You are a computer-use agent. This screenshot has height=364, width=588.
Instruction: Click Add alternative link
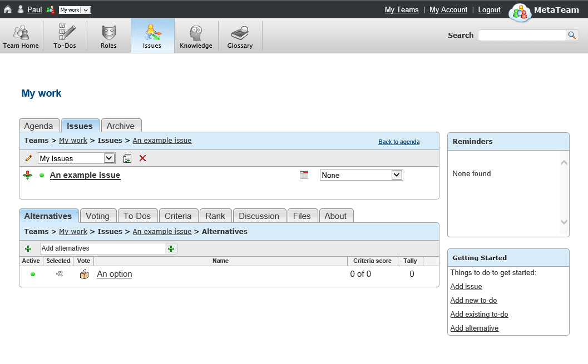click(x=475, y=328)
